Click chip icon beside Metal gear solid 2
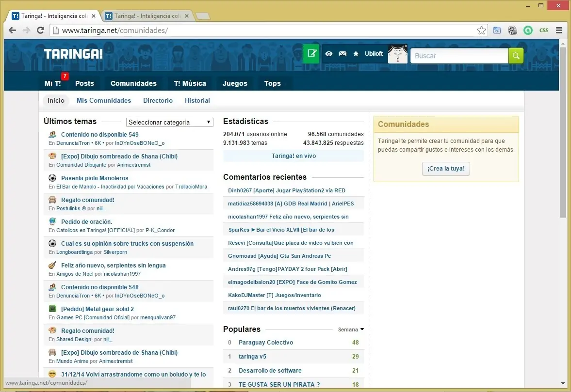 pos(52,309)
